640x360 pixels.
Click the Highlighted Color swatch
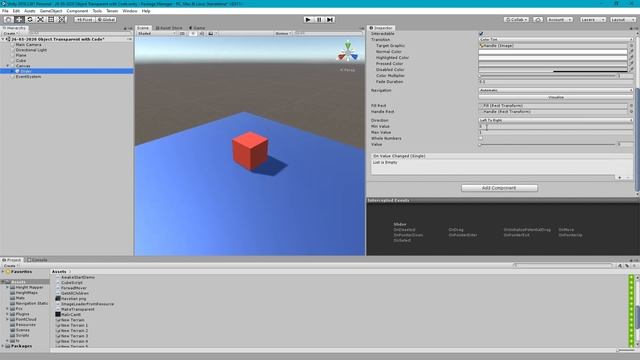click(x=553, y=58)
